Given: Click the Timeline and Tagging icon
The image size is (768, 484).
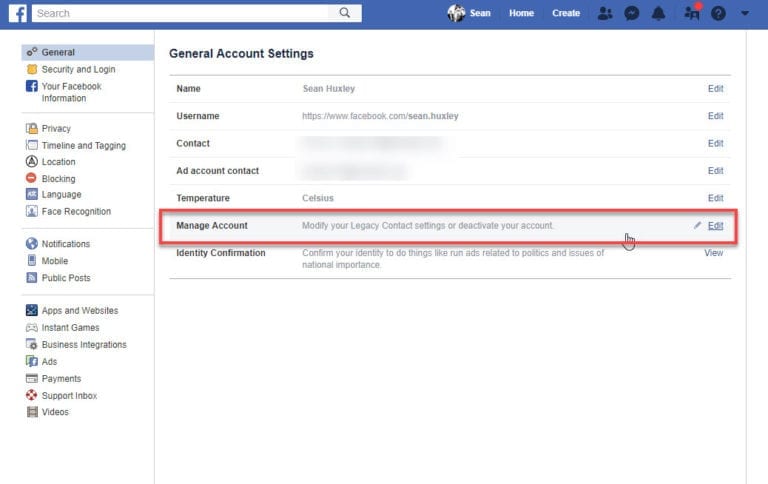Looking at the screenshot, I should coord(32,145).
